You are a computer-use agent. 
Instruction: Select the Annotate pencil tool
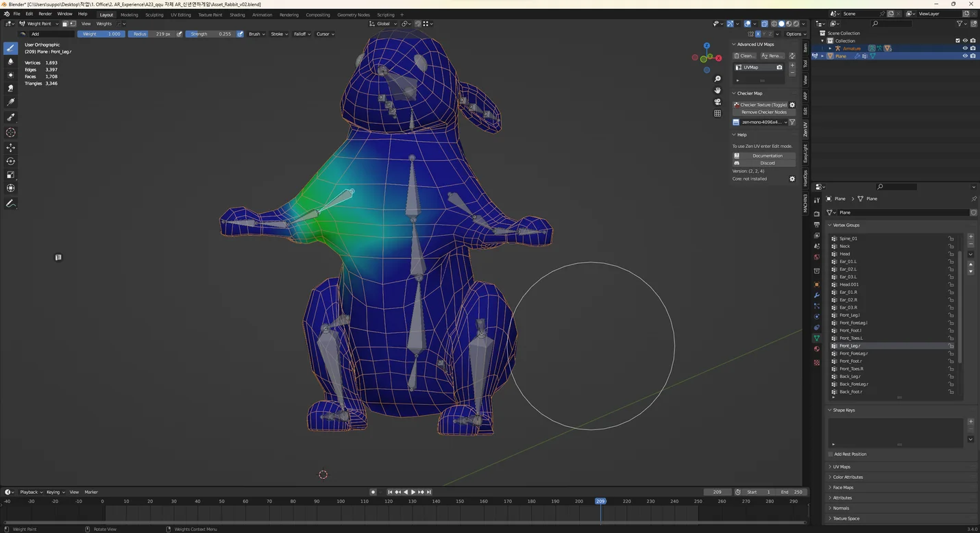pyautogui.click(x=10, y=203)
